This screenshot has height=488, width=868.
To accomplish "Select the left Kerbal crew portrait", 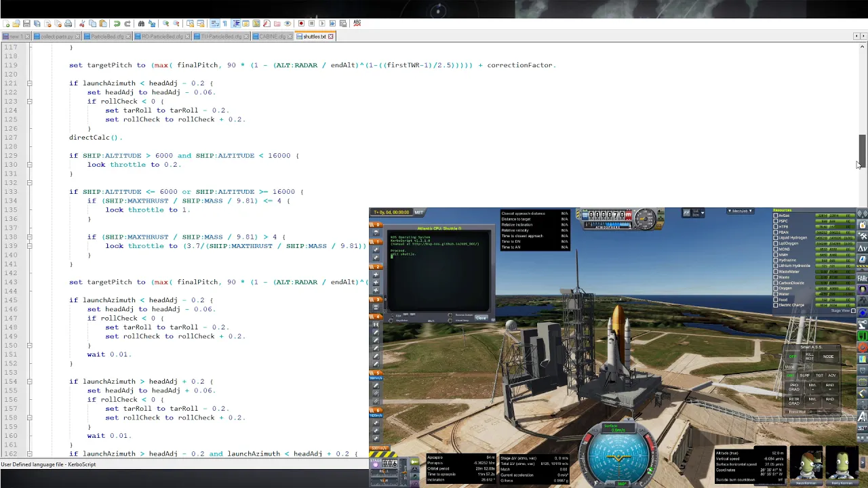I will tap(807, 464).
